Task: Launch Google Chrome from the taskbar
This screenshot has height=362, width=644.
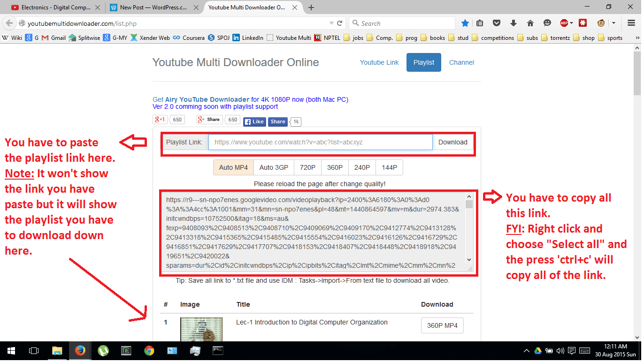Action: point(149,351)
